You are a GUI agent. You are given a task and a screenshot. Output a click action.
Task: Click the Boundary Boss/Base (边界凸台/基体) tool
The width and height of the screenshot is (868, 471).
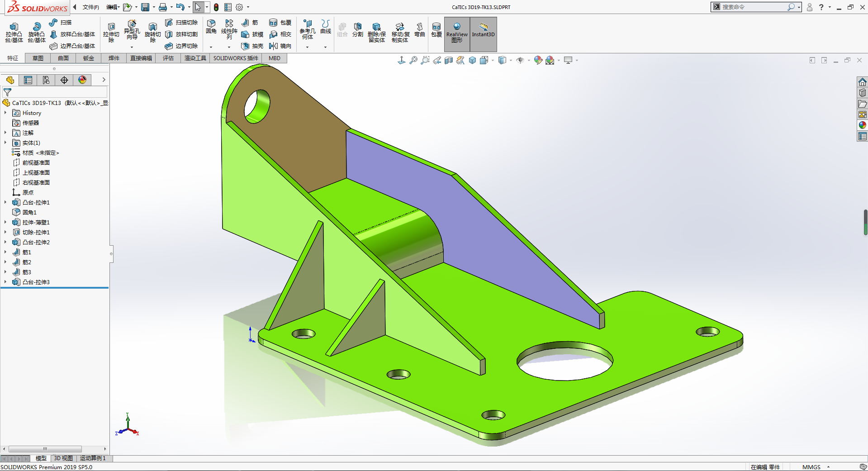click(x=72, y=46)
